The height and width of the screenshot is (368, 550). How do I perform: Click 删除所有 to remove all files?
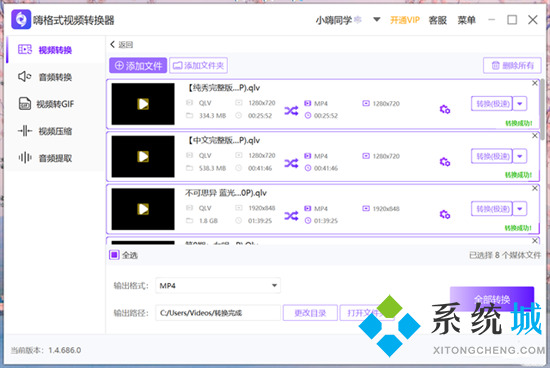(512, 66)
